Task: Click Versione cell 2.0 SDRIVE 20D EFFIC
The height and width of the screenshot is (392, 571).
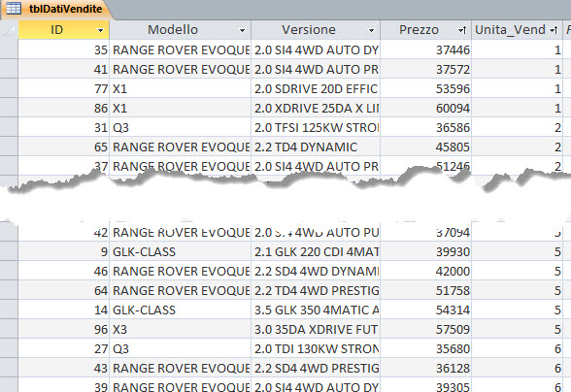Action: pyautogui.click(x=316, y=88)
